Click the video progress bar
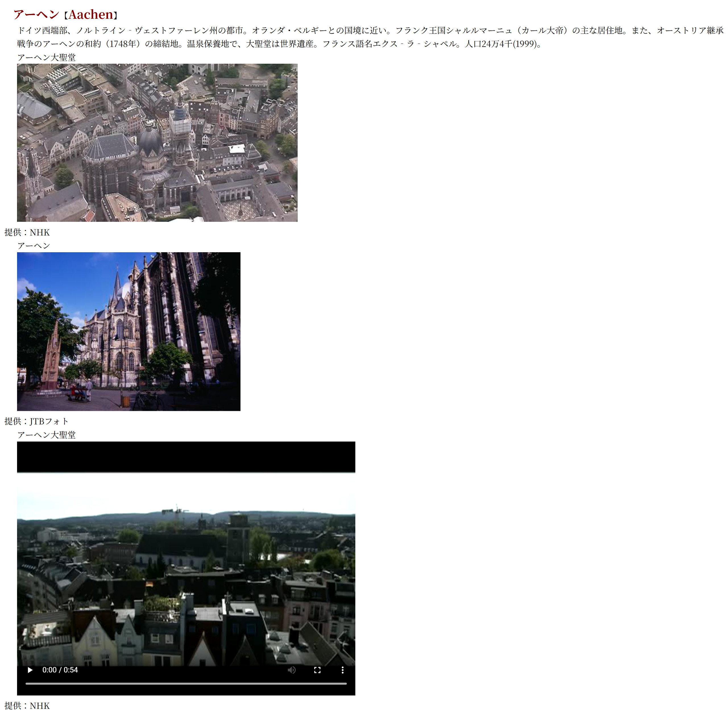Screen dimensions: 728x716 pos(186,683)
